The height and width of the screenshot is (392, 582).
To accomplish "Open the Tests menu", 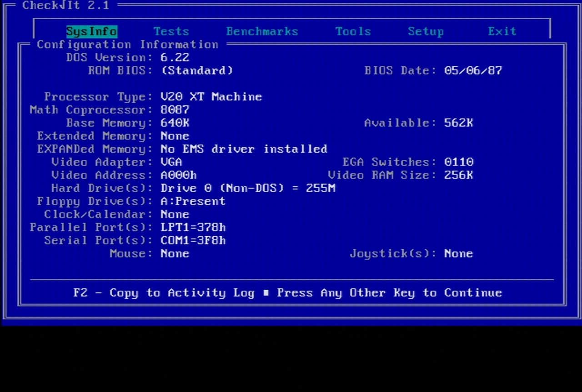I will [x=171, y=31].
